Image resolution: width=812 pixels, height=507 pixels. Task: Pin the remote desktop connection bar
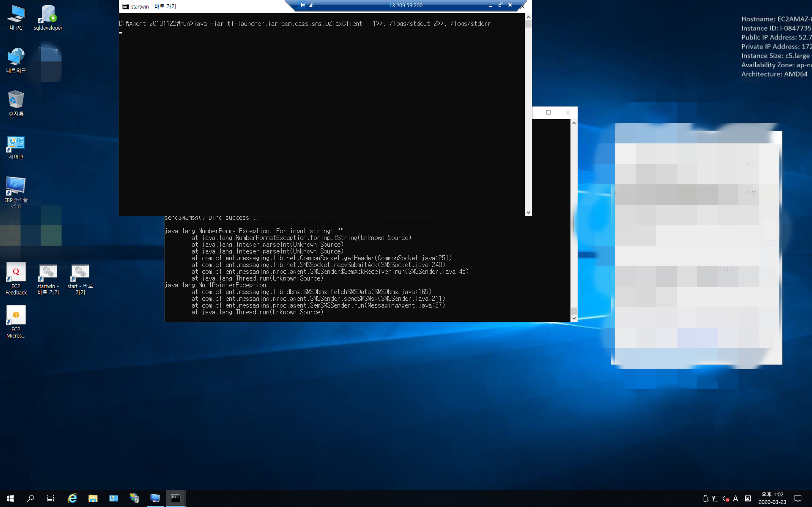[x=302, y=5]
